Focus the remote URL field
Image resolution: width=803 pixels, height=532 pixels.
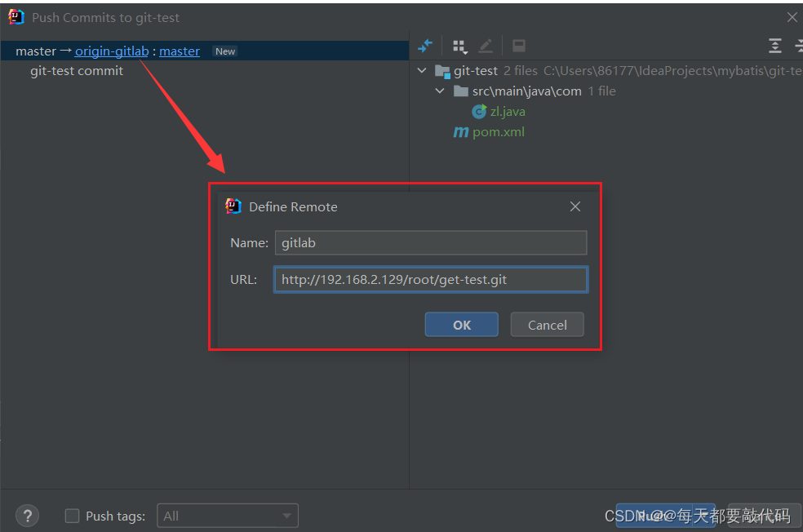tap(431, 280)
